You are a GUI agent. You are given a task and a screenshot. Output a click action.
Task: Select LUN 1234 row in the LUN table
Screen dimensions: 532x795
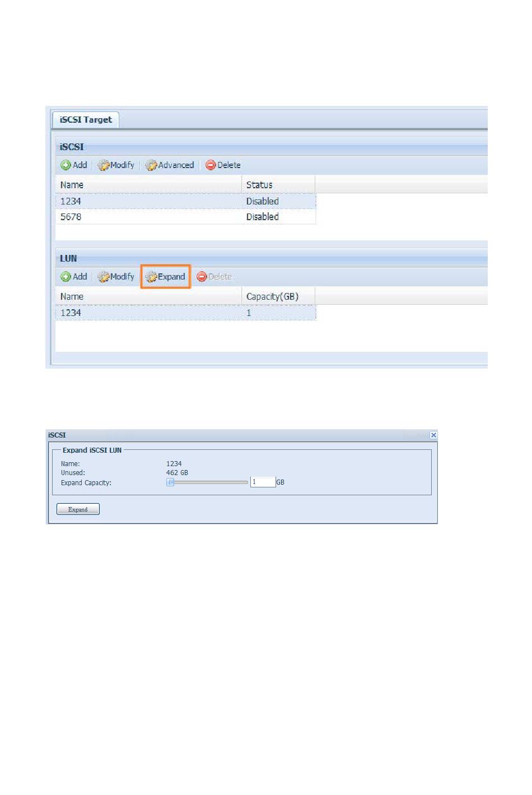185,313
